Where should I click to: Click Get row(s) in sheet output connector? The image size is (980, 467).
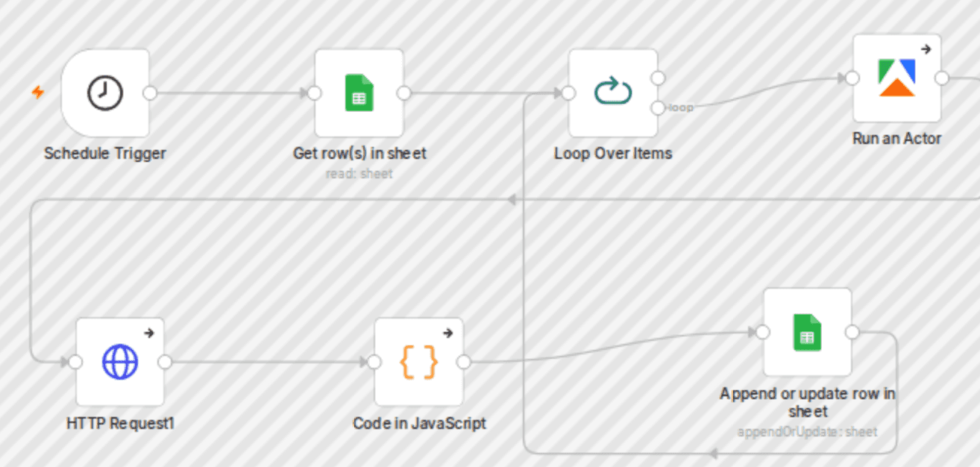click(403, 93)
